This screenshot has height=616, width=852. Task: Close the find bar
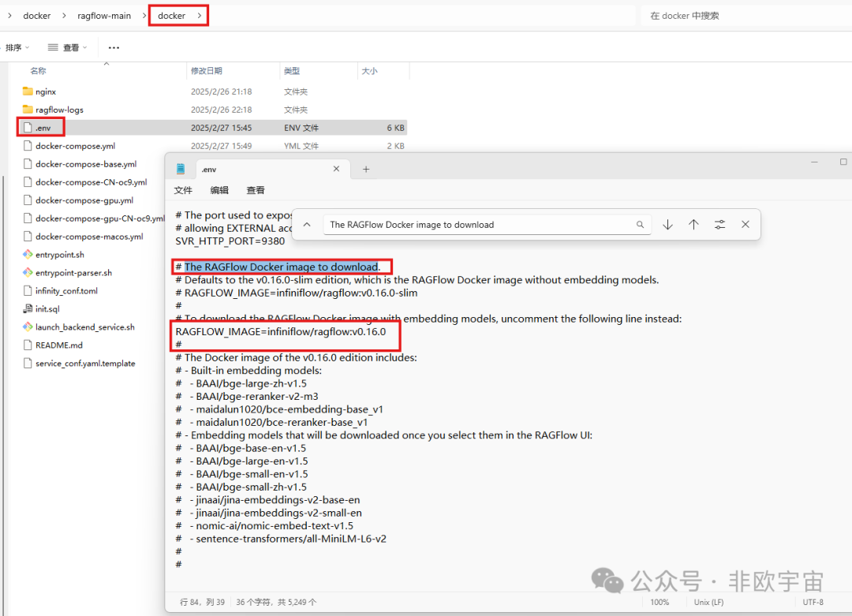click(x=745, y=224)
